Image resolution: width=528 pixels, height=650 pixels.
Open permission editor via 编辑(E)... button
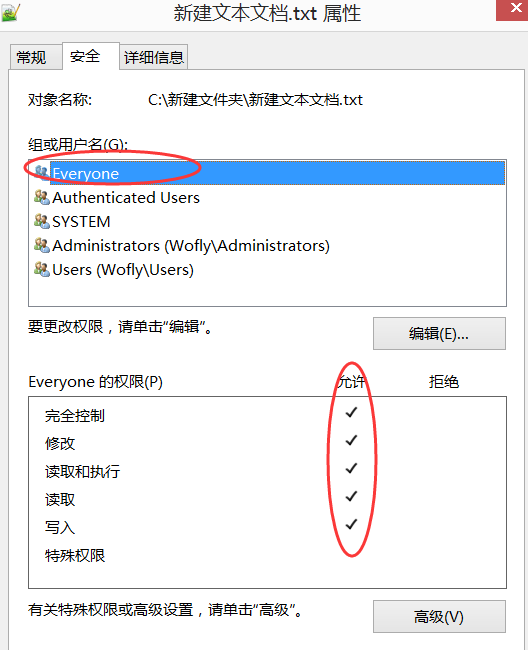[x=439, y=334]
